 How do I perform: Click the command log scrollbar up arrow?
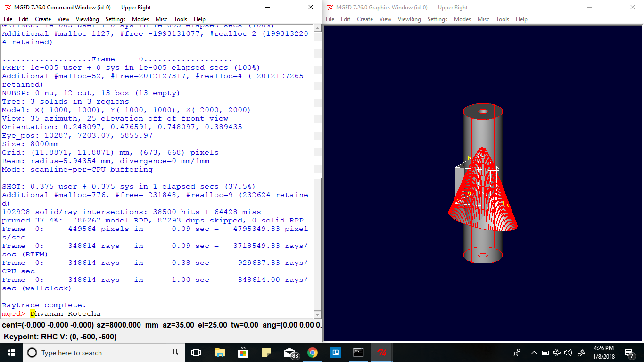tap(317, 29)
